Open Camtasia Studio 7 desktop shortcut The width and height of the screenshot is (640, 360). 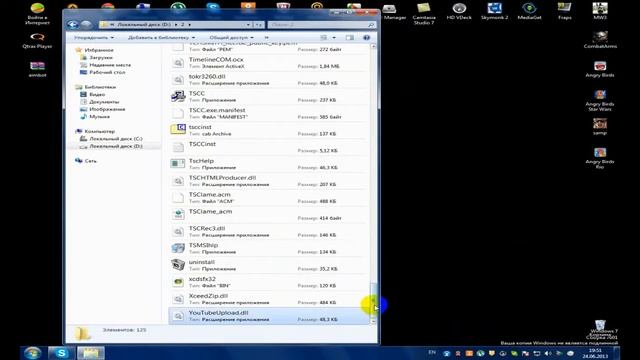click(x=424, y=13)
